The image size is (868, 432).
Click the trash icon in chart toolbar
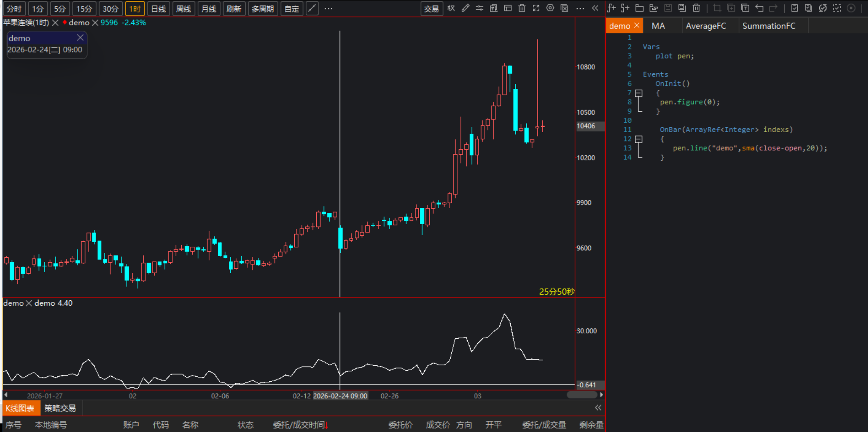[x=522, y=8]
